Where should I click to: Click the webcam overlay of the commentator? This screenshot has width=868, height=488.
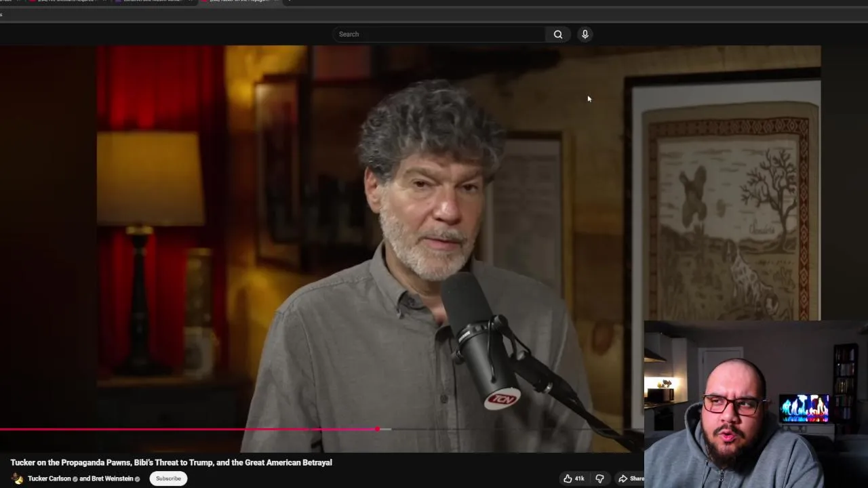756,405
